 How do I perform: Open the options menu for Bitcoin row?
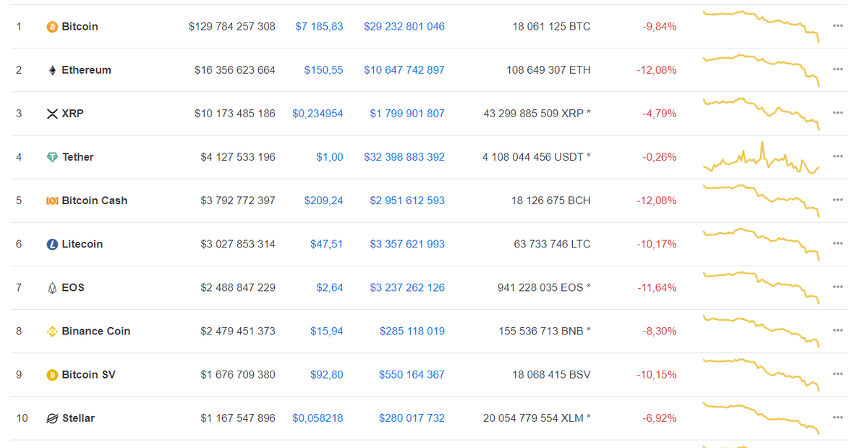838,25
